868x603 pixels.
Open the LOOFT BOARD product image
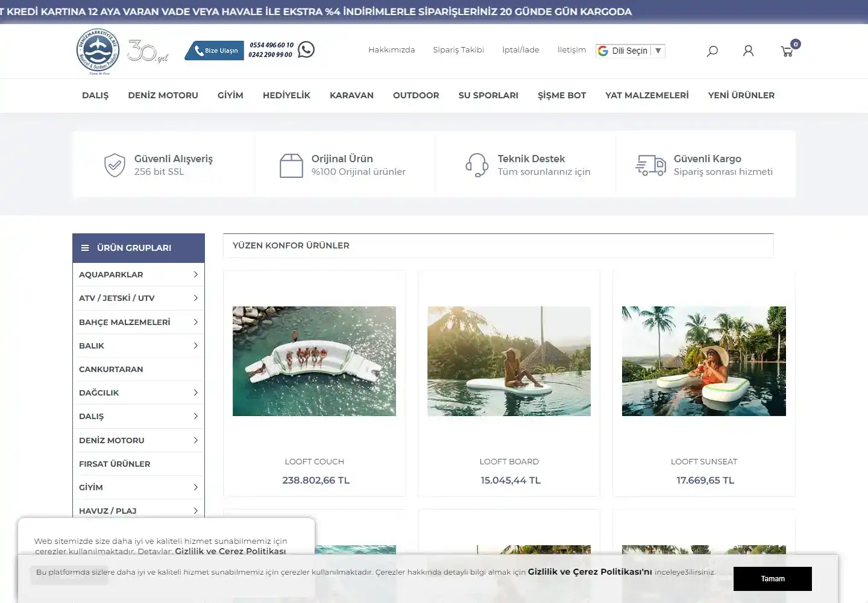tap(509, 361)
